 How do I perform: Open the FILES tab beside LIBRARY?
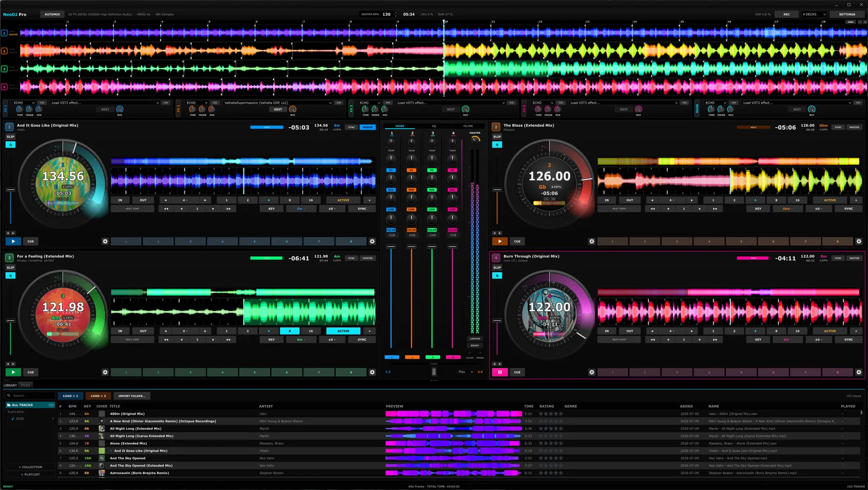tap(25, 385)
